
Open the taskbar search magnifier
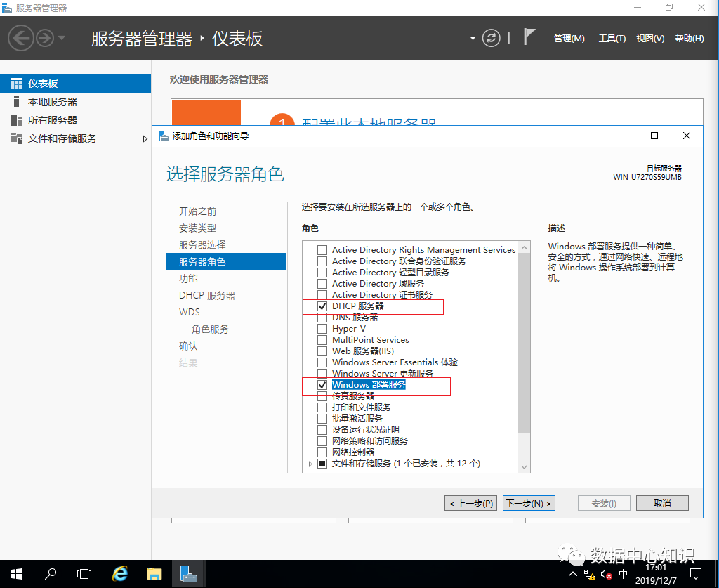tap(50, 574)
